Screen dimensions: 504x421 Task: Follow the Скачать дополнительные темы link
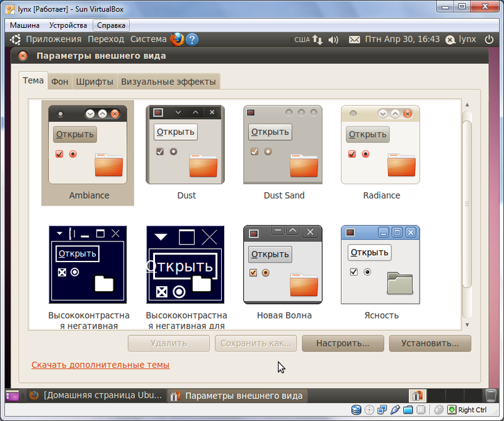(100, 364)
